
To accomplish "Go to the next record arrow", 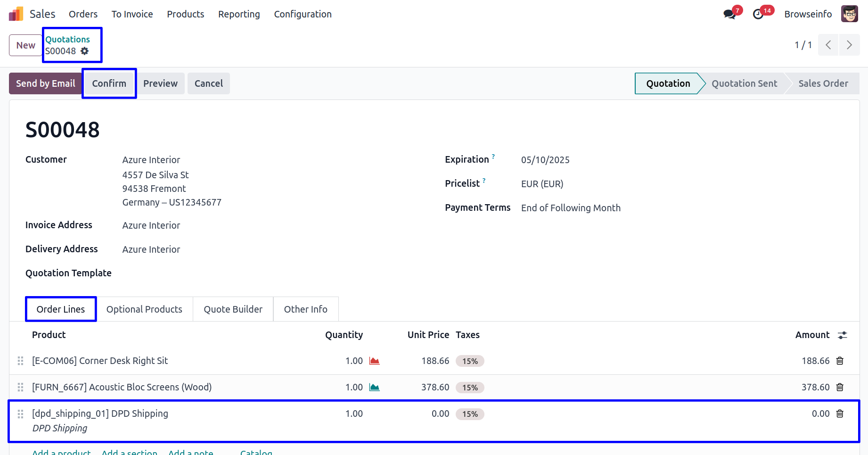I will 849,45.
